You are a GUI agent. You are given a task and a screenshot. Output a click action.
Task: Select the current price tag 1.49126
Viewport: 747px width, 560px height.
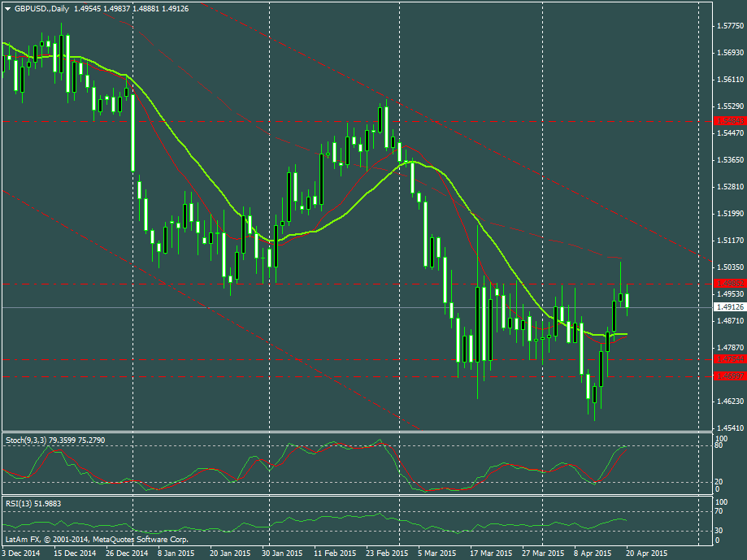pyautogui.click(x=729, y=307)
